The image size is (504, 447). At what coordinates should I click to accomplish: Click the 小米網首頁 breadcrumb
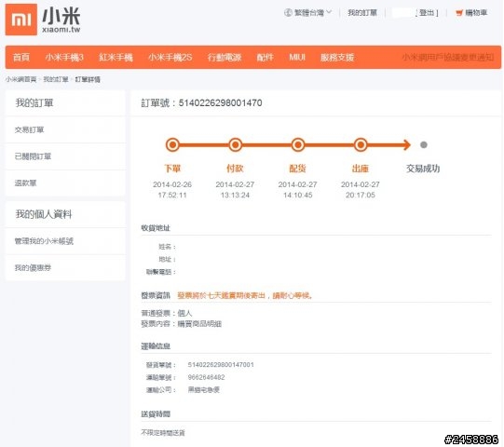(20, 79)
